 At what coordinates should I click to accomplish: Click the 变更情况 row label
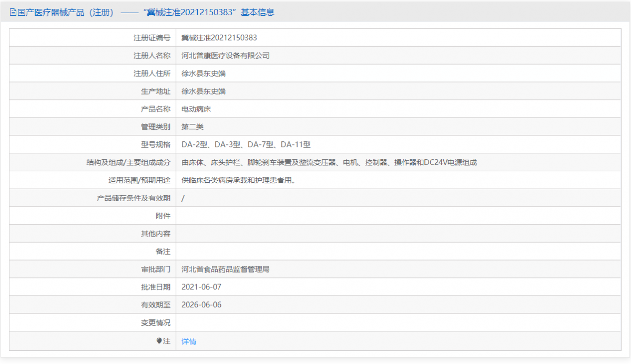click(156, 323)
